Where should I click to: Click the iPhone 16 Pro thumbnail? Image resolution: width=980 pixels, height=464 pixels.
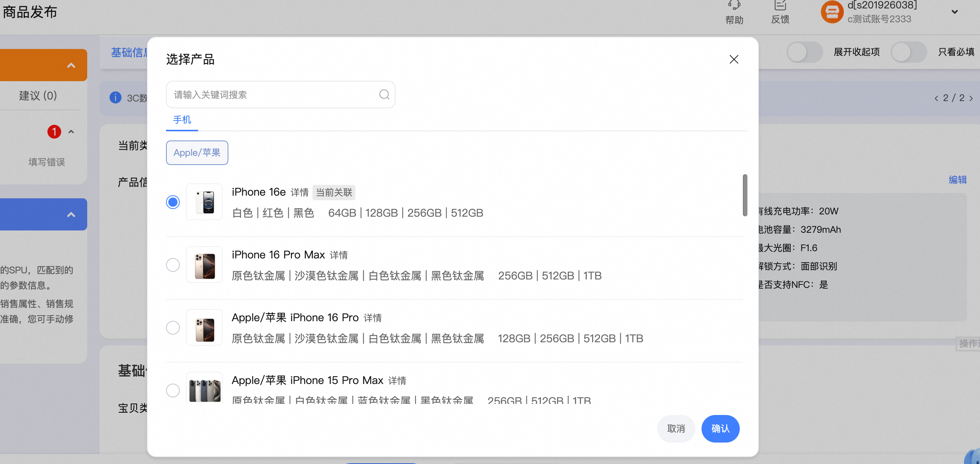click(204, 327)
